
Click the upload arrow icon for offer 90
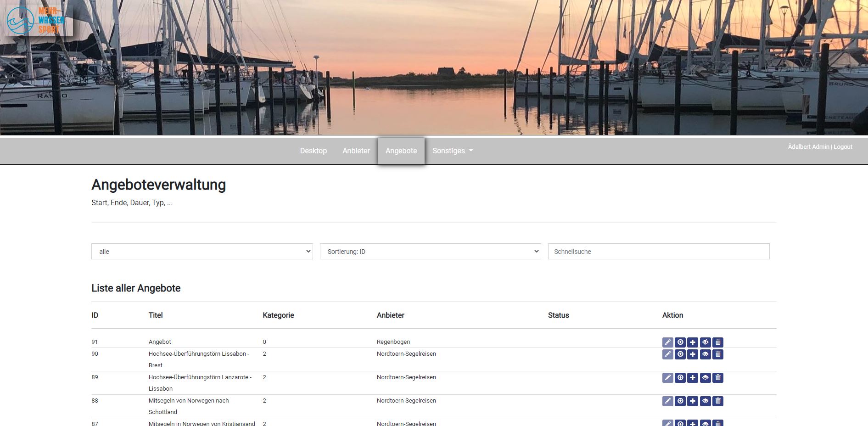(680, 354)
